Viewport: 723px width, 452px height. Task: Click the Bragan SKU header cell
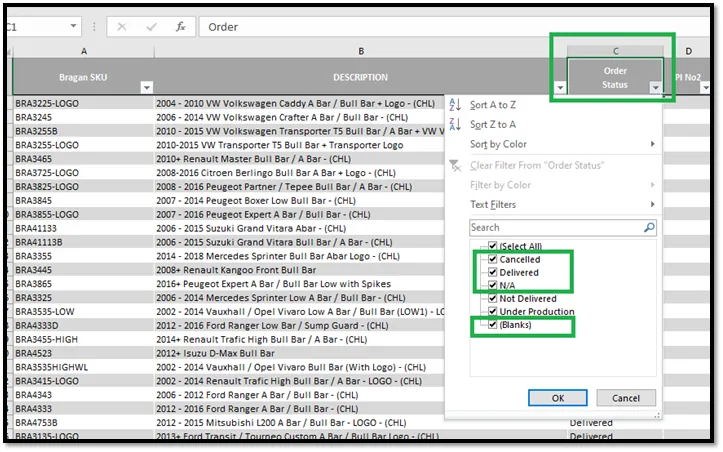point(83,77)
